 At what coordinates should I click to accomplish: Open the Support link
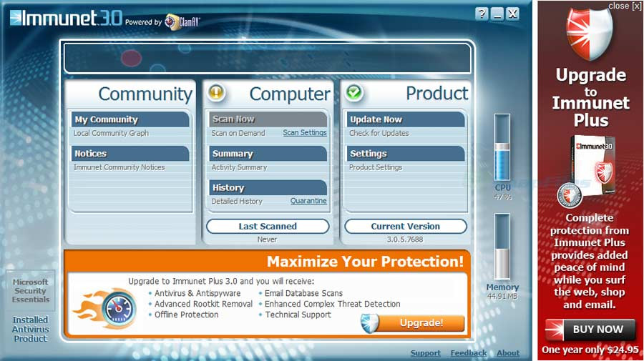pos(426,353)
